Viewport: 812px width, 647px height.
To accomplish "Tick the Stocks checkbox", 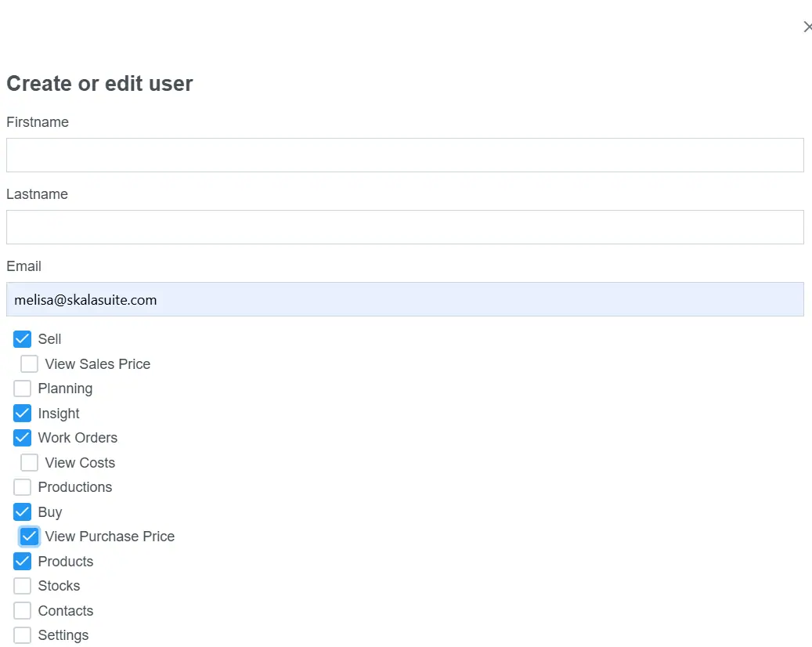I will (x=22, y=586).
